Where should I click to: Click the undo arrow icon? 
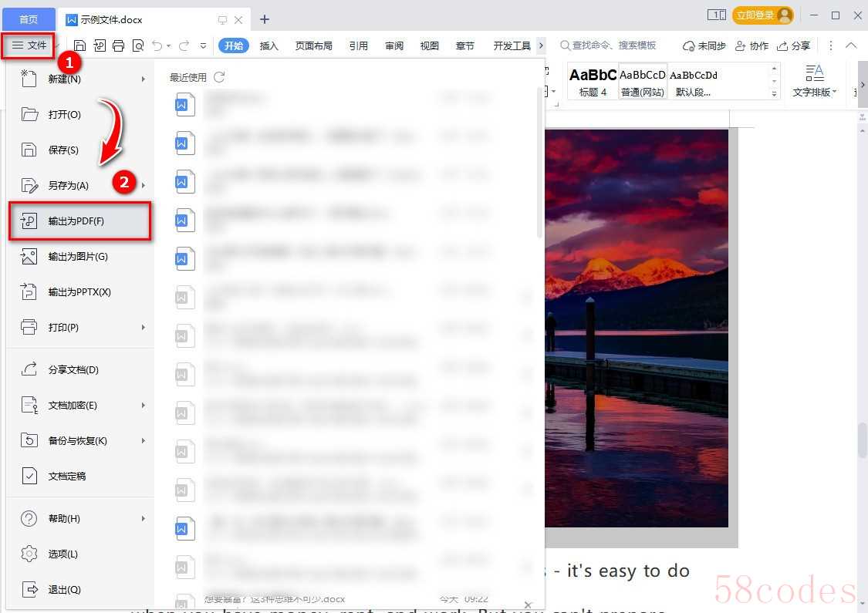pos(157,46)
